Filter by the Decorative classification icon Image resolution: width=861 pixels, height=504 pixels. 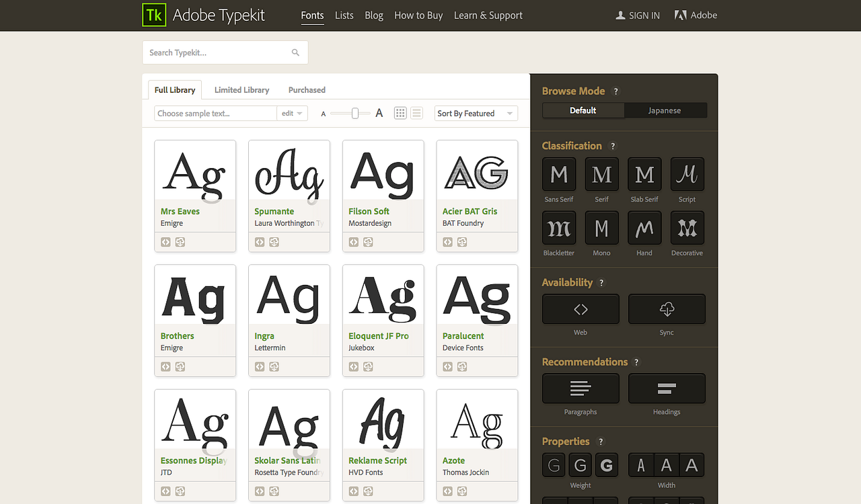click(687, 227)
